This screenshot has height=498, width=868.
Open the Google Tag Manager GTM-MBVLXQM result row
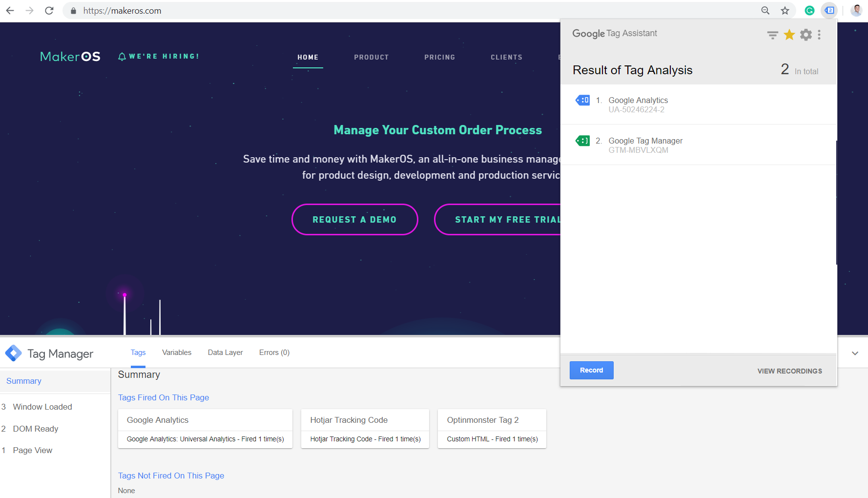coord(699,145)
